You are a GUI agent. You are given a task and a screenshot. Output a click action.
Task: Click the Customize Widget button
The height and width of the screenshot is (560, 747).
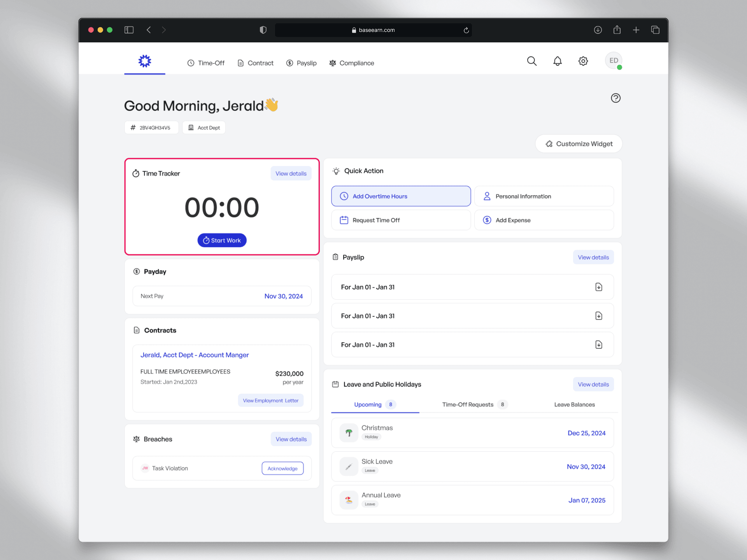click(579, 144)
